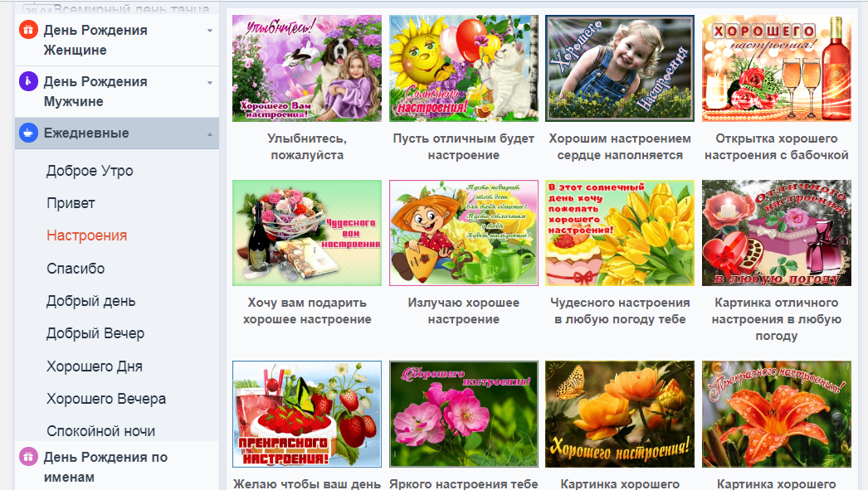Expand the День Рождения Мужчине category arrow

point(209,82)
